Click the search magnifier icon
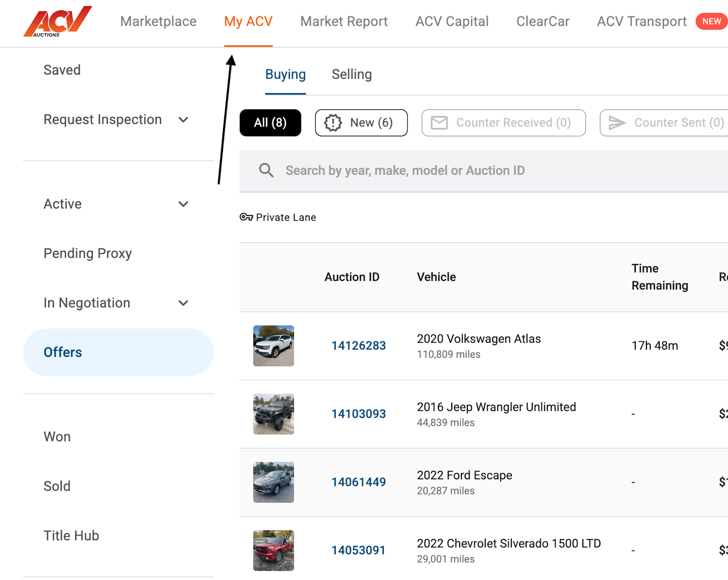 click(x=266, y=170)
